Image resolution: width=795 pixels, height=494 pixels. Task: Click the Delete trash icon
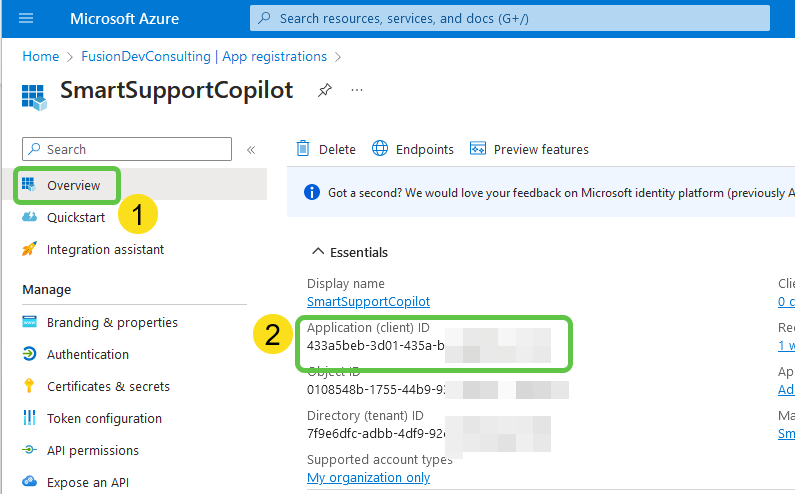(303, 149)
